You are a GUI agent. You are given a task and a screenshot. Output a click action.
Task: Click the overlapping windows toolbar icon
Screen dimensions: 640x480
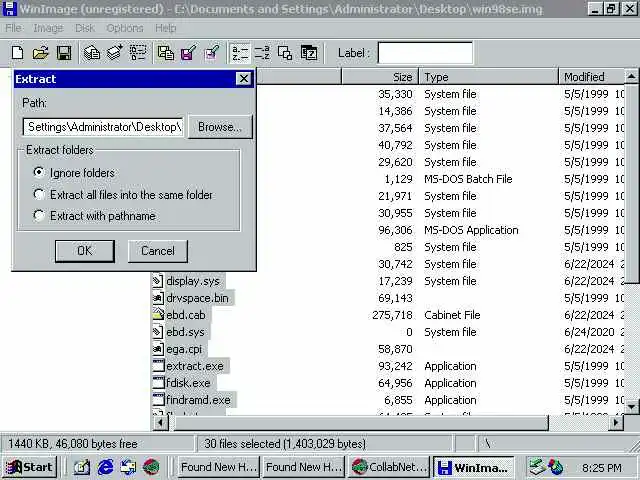(285, 53)
